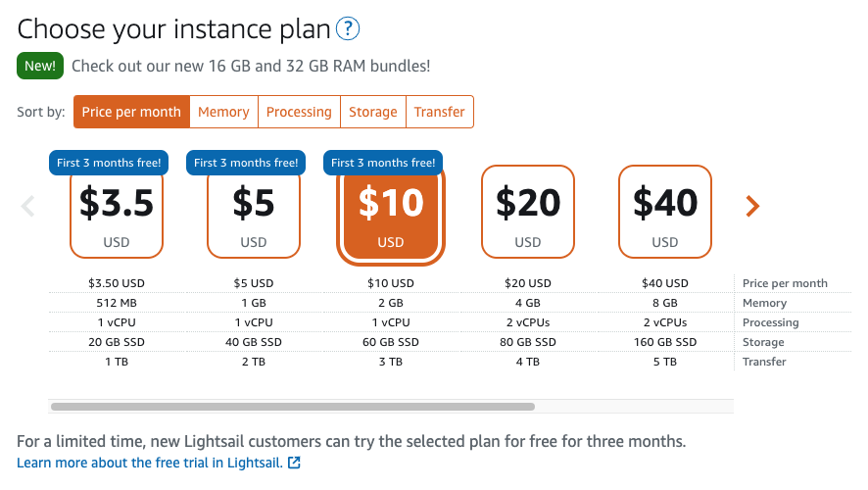
Task: Sort plans by Storage
Action: tap(373, 112)
